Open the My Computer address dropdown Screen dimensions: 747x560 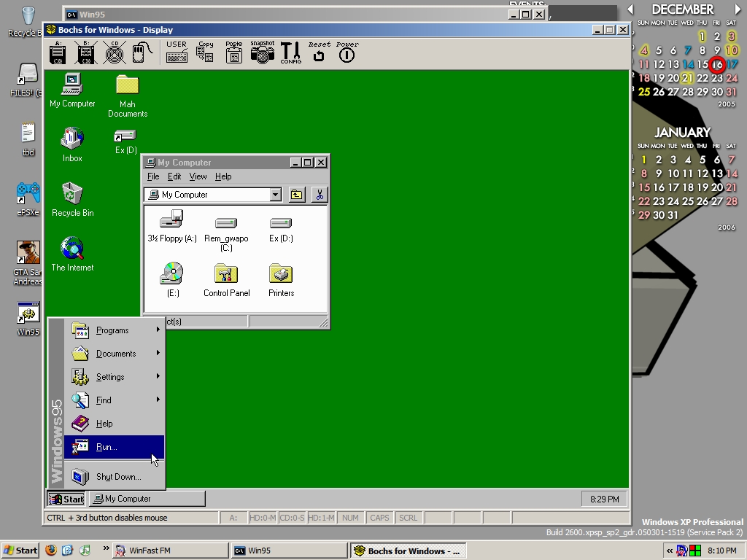click(275, 195)
